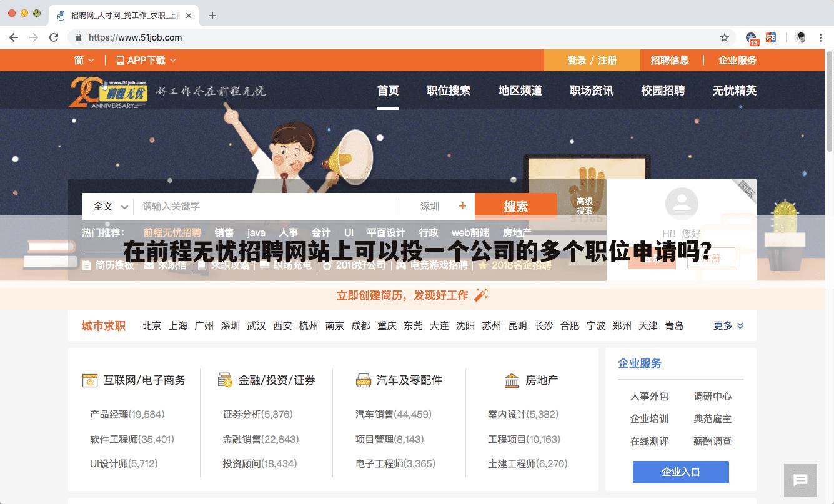Go to 首页 nav tab
Image resolution: width=834 pixels, height=504 pixels.
click(388, 91)
